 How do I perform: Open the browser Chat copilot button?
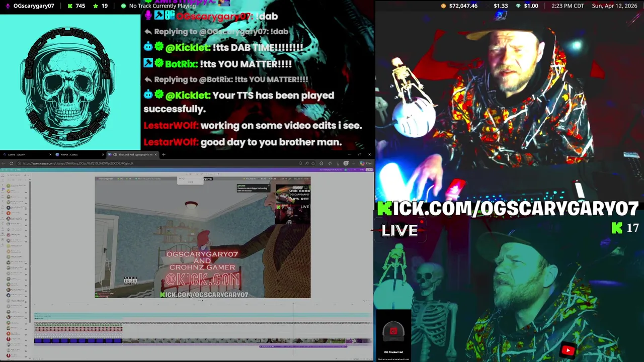coord(366,163)
